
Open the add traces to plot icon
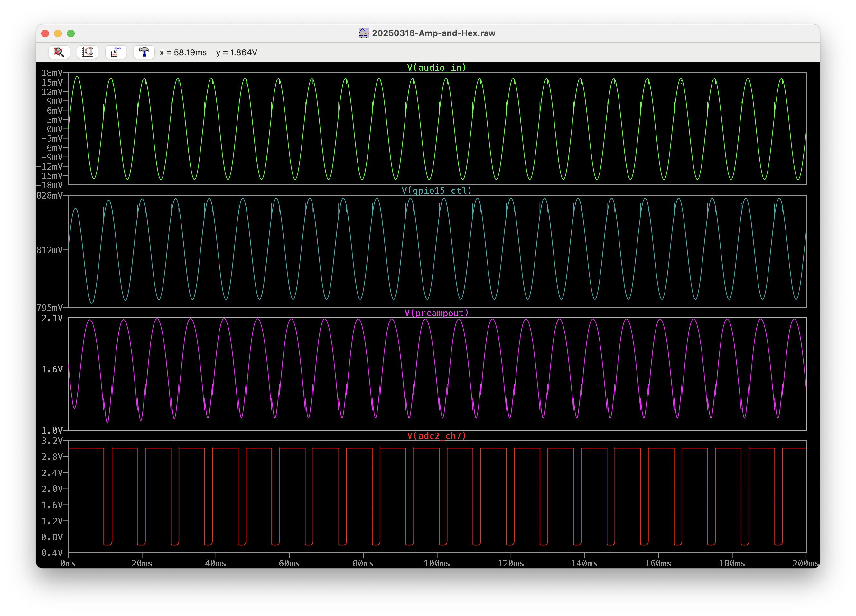116,52
